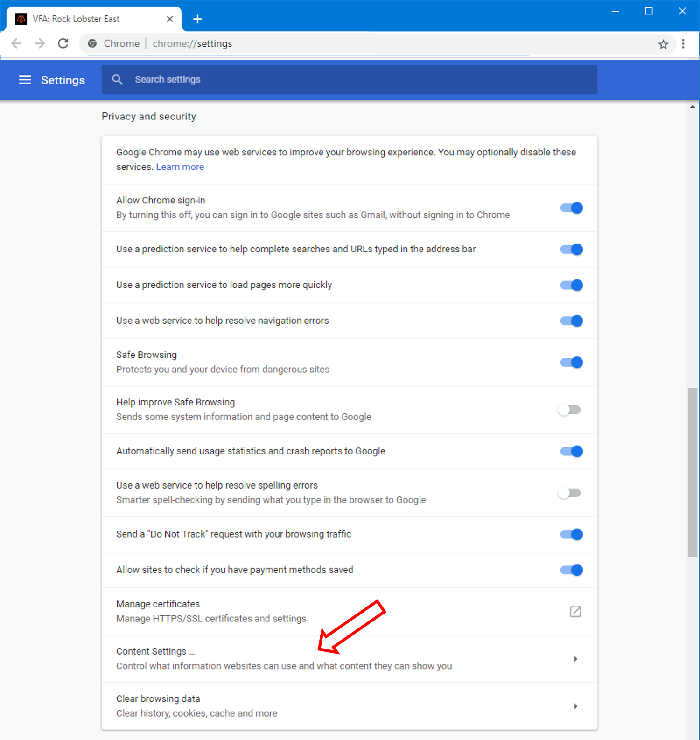Image resolution: width=700 pixels, height=740 pixels.
Task: Click the Search settings field
Action: 350,80
